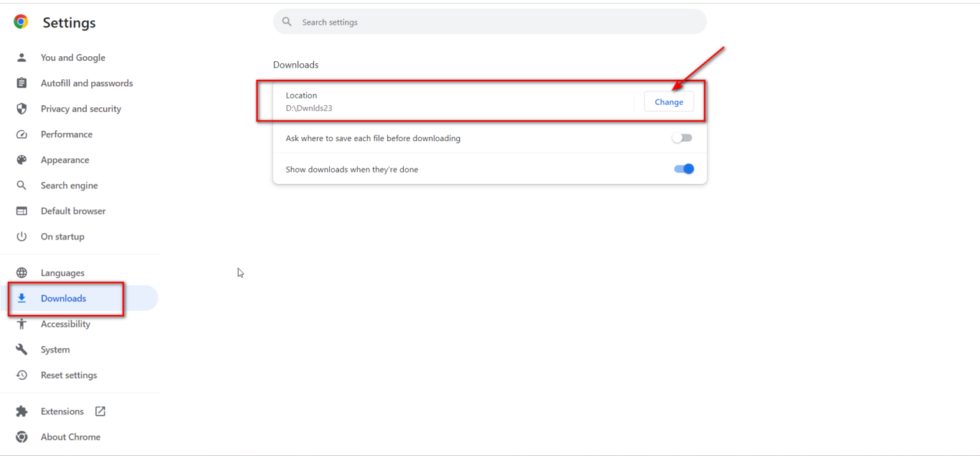Click the Privacy and security shield icon

(x=22, y=109)
